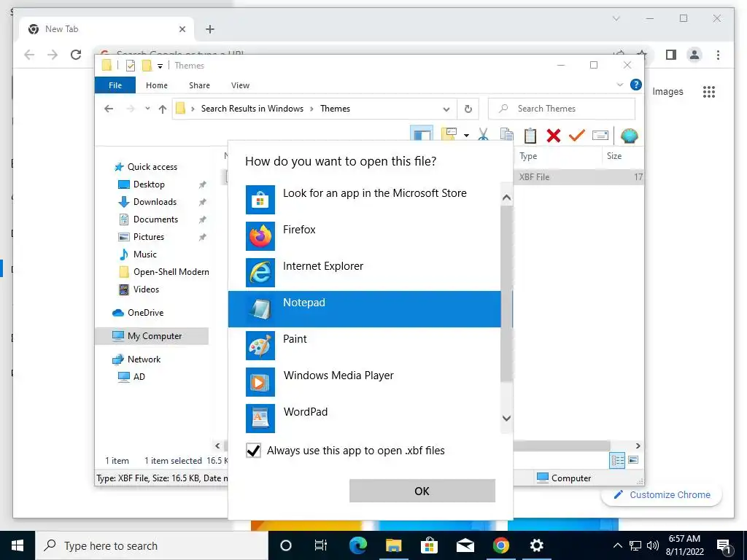Open the View ribbon tab
The image size is (747, 560).
[x=240, y=85]
